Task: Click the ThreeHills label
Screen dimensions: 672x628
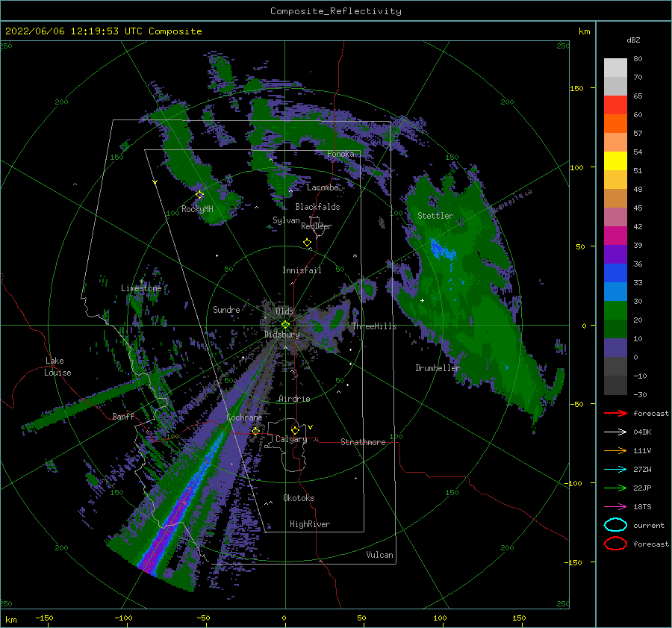Action: pos(374,326)
